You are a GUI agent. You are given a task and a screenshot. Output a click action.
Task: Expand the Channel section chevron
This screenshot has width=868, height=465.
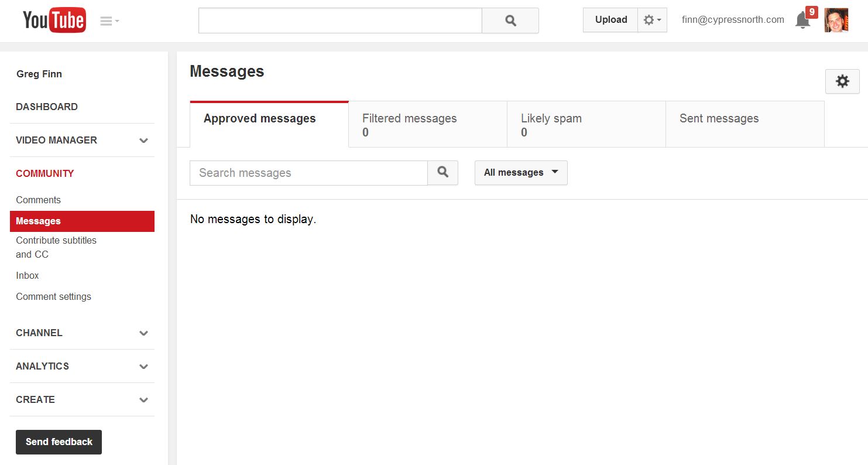[143, 333]
